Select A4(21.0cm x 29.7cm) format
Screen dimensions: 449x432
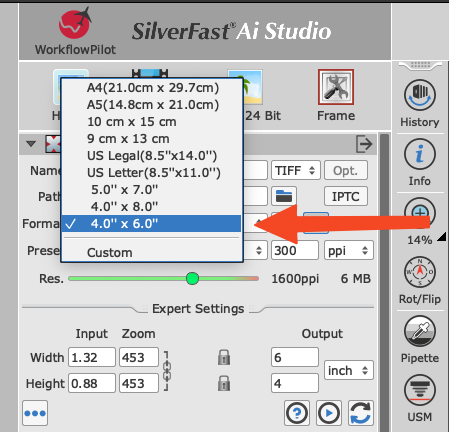[151, 88]
